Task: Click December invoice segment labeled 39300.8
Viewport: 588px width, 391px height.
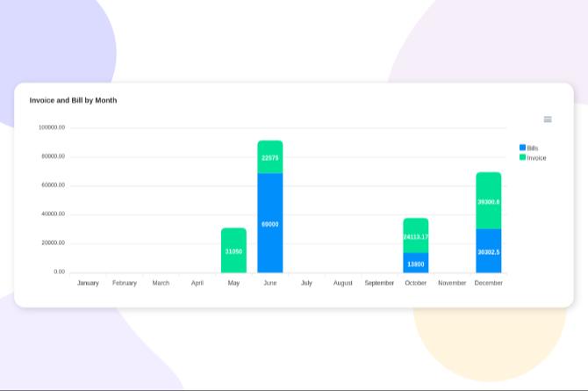Action: 489,200
